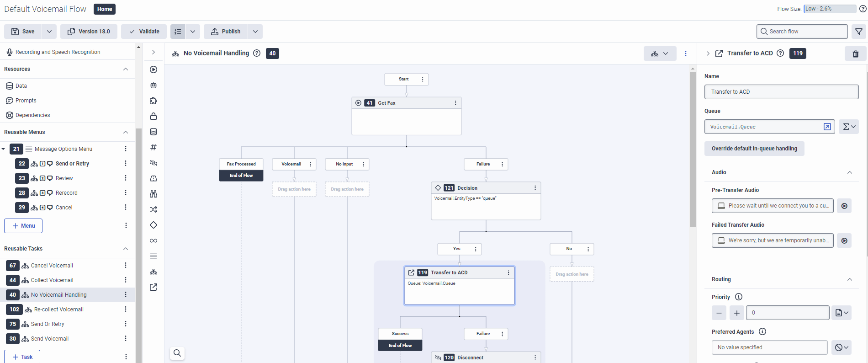Screen dimensions: 868x363
Task: Select the Transfer action icon in toolbox
Action: pos(153,287)
